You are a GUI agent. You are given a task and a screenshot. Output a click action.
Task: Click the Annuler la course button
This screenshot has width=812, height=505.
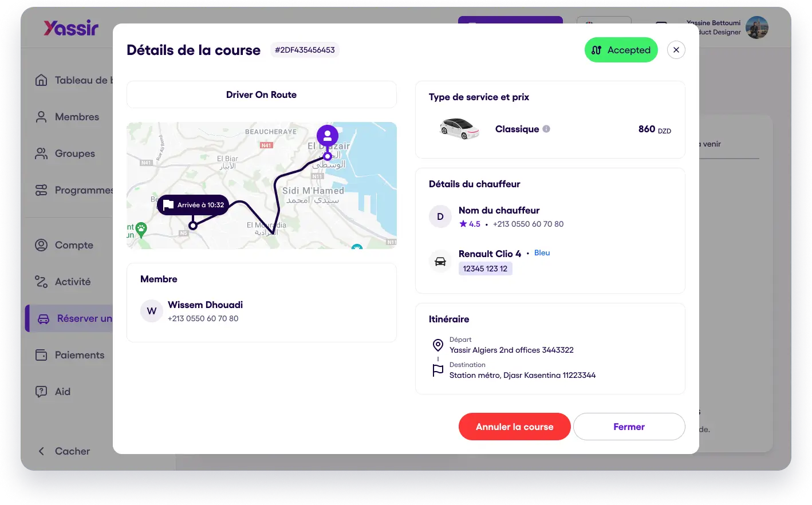pyautogui.click(x=515, y=427)
